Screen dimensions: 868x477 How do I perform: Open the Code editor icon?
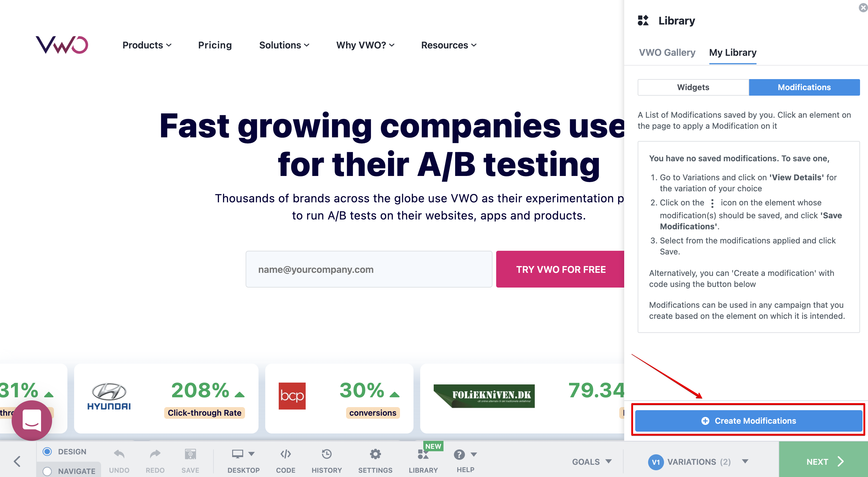click(x=285, y=454)
